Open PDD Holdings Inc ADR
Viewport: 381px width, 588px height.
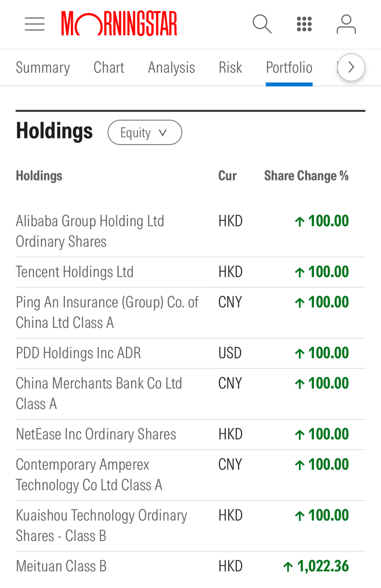point(78,353)
